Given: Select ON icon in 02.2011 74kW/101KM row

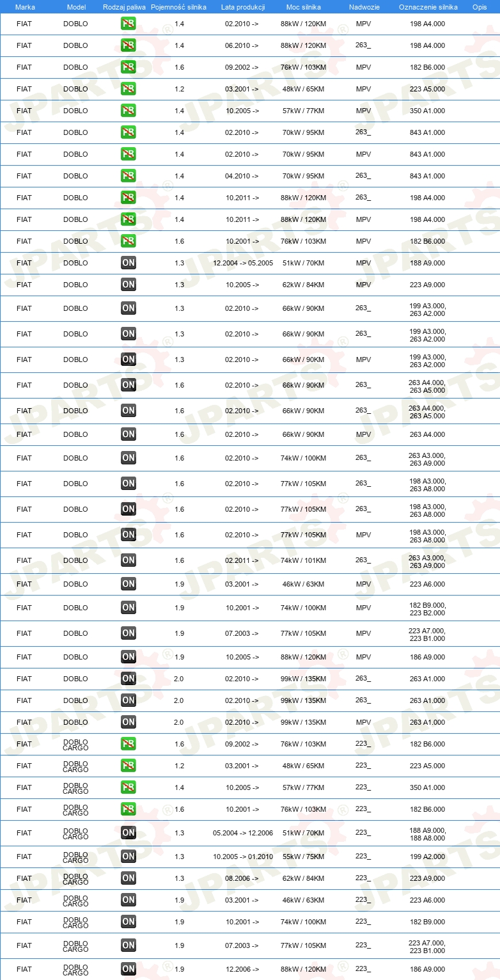Looking at the screenshot, I should (129, 560).
